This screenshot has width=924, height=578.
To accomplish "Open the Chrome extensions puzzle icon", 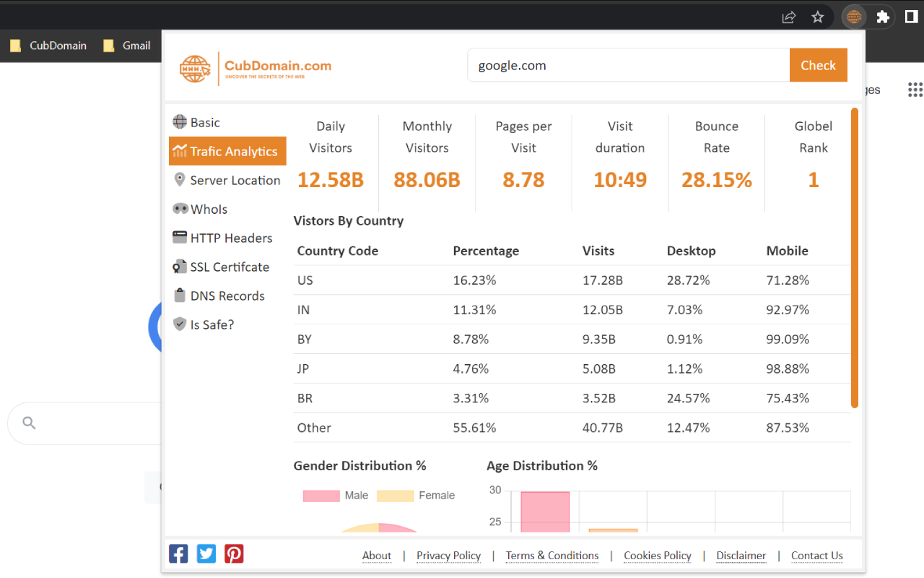I will point(883,17).
